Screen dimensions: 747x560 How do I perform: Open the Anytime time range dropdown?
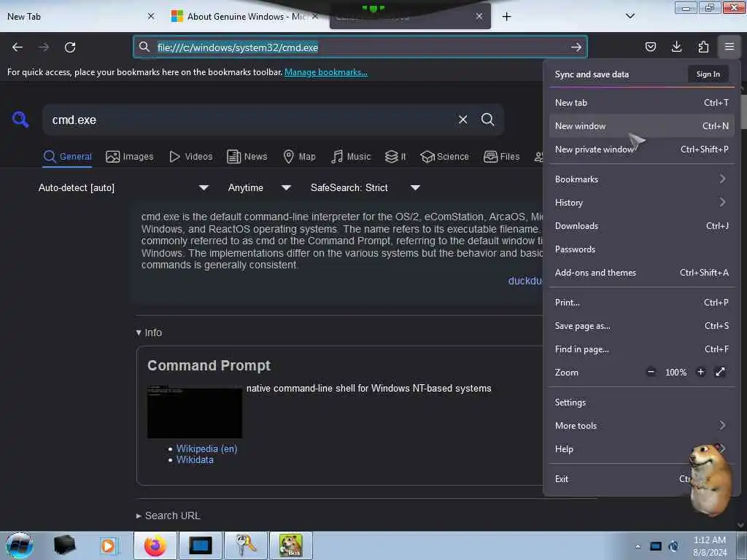[260, 187]
